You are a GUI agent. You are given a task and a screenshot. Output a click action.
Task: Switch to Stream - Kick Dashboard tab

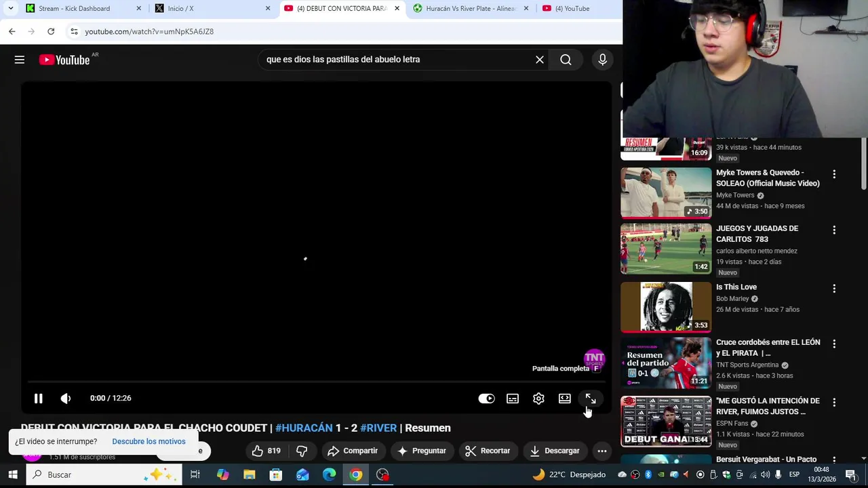tap(83, 9)
